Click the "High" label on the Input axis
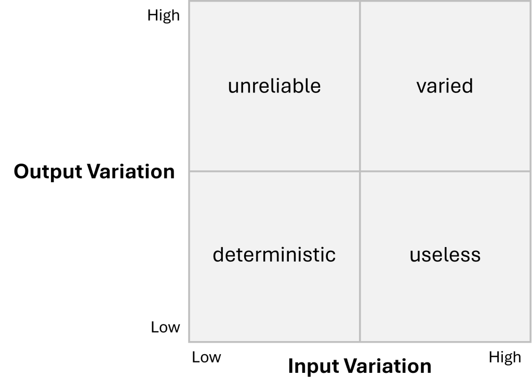Screen dimensions: 532x392 pos(504,357)
